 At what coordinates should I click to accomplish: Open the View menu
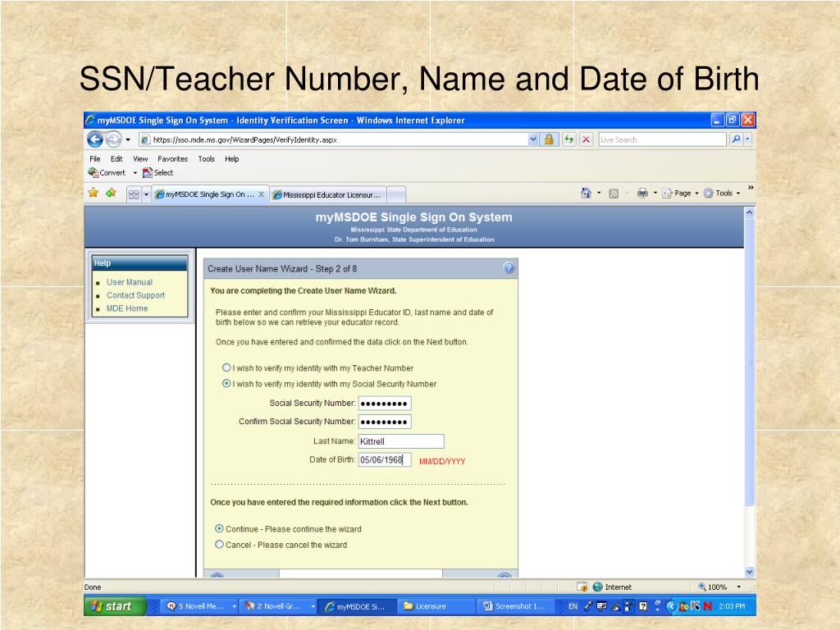coord(140,159)
